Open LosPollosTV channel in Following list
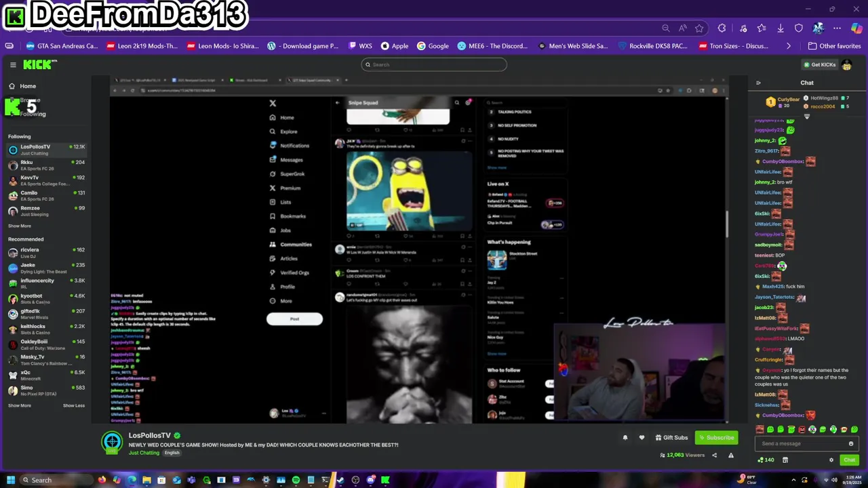The width and height of the screenshot is (868, 488). (x=46, y=149)
